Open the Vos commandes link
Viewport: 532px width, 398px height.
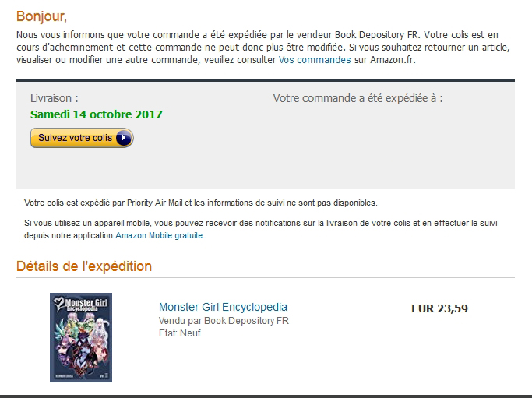[315, 60]
